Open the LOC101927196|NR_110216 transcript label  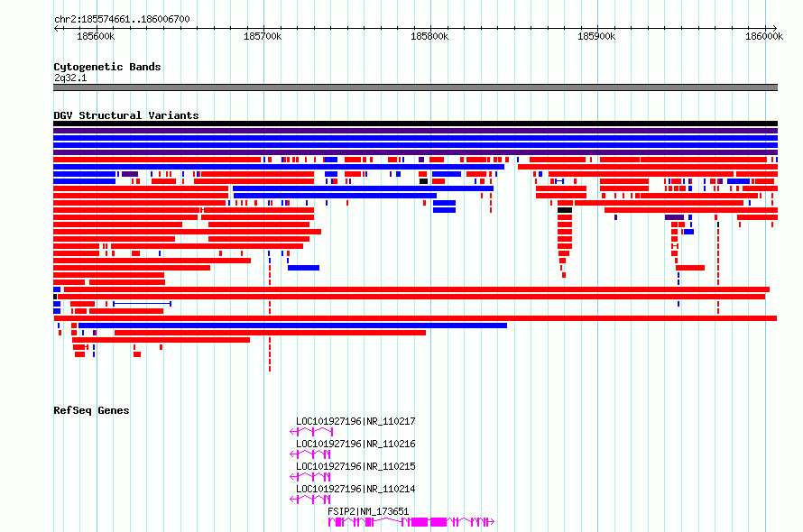355,444
